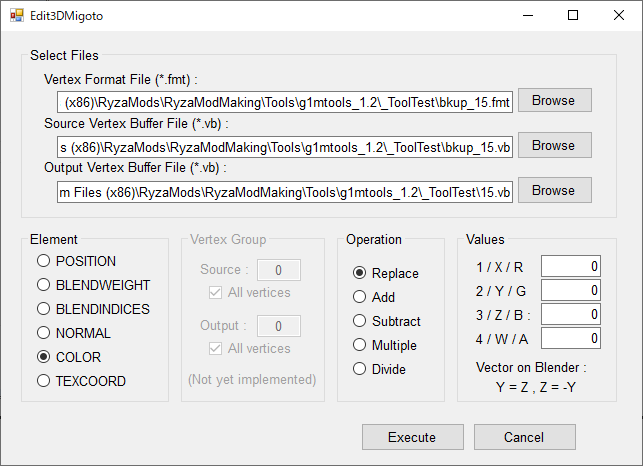Toggle Output All vertices checkbox
The width and height of the screenshot is (643, 466).
pos(215,349)
